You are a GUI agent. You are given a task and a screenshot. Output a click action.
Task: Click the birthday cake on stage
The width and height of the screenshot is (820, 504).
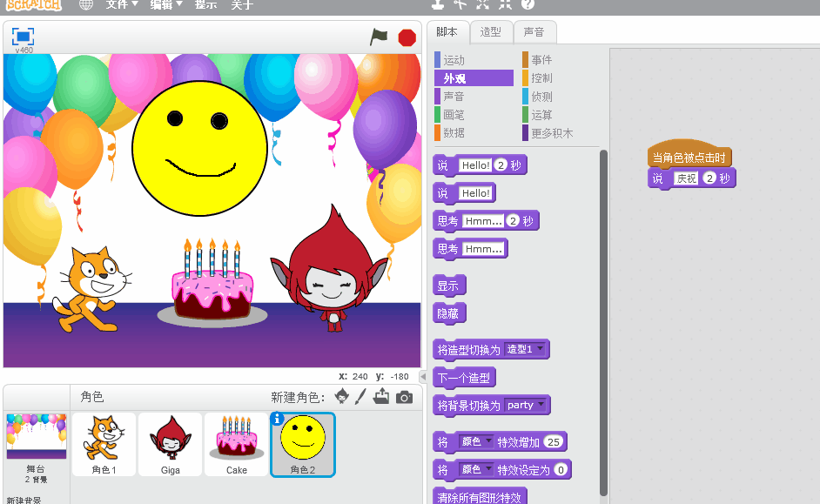(x=212, y=282)
